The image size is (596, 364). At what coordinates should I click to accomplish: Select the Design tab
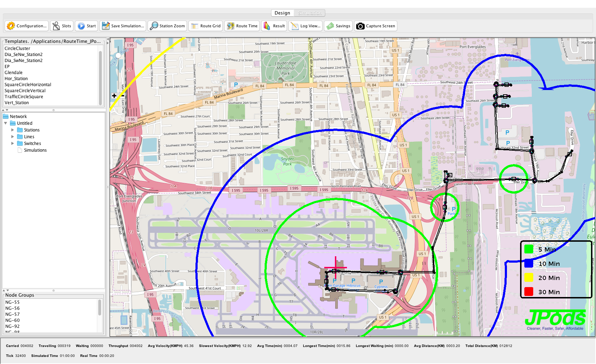click(282, 13)
